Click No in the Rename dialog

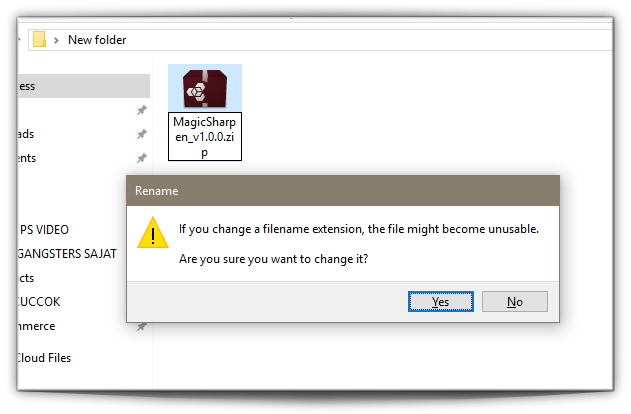tap(515, 301)
